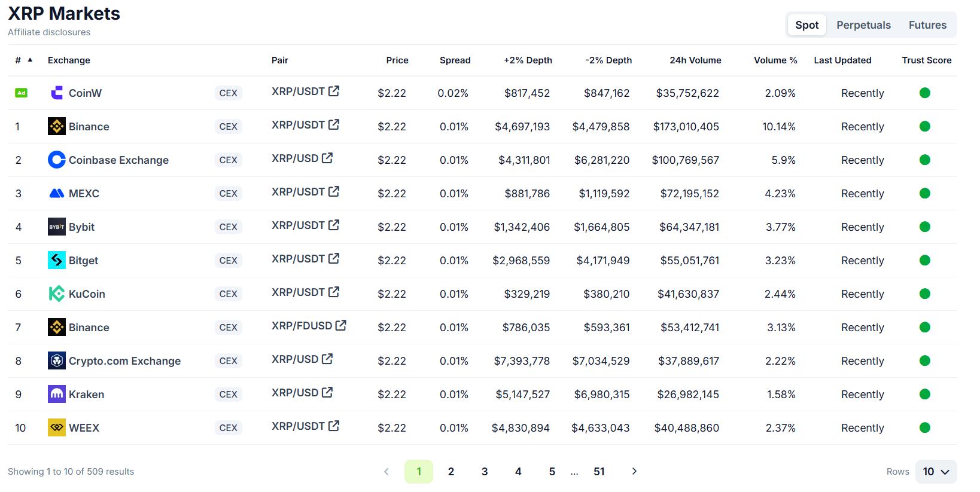Viewport: 980px width, 492px height.
Task: Click the Binance logo in row 1
Action: point(57,126)
